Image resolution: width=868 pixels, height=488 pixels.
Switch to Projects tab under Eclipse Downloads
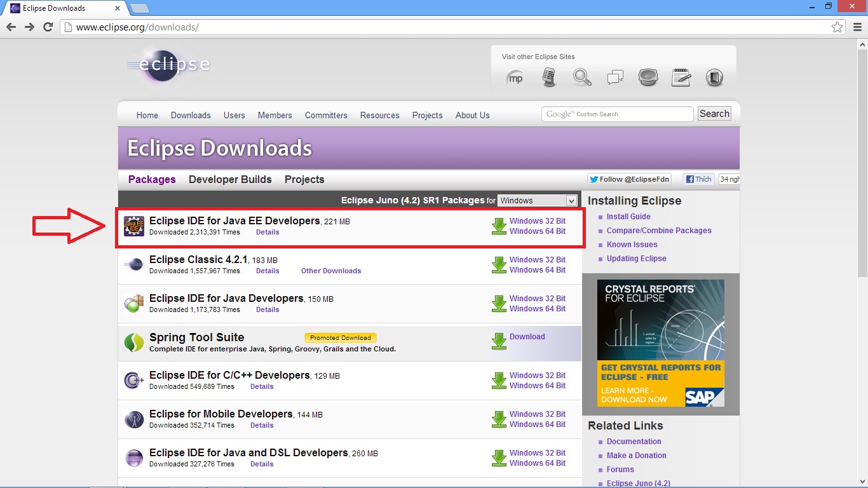pos(304,179)
